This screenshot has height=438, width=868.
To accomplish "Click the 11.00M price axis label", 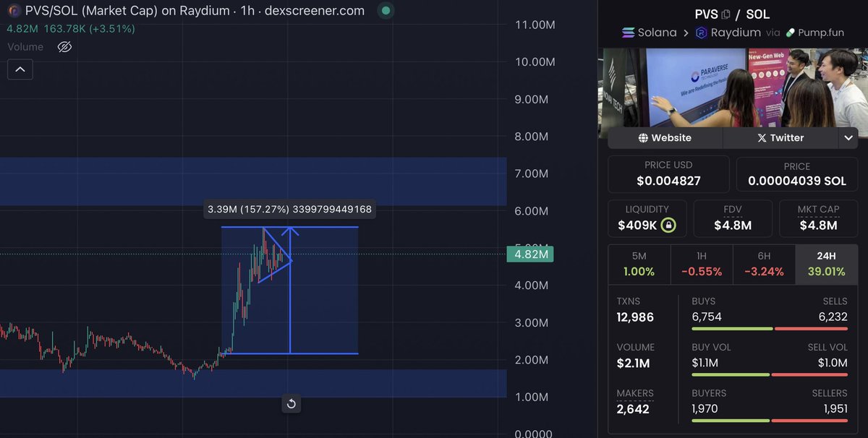I will pos(535,25).
